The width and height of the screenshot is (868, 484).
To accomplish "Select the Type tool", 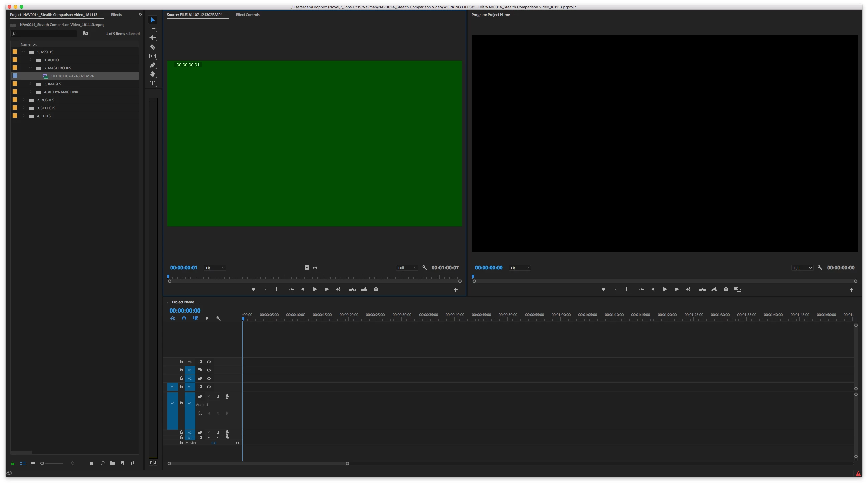I will click(152, 83).
